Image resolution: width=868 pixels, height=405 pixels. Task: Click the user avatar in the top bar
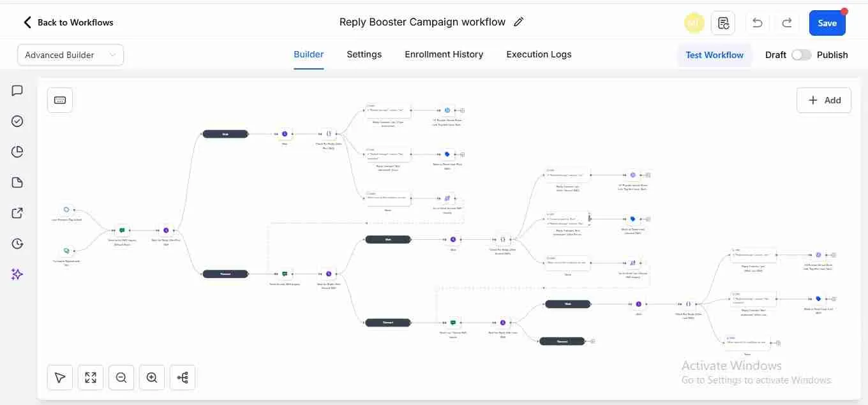pos(694,22)
